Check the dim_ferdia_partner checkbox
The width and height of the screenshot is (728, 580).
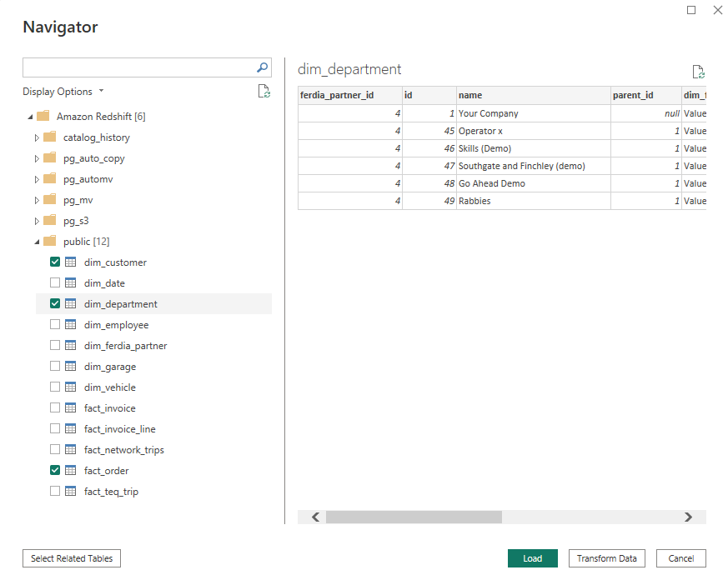[55, 345]
